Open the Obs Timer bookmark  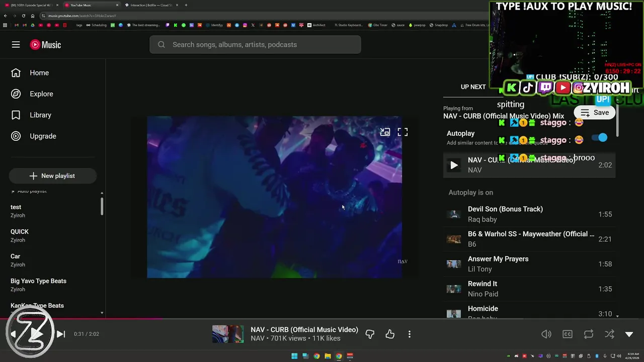coord(378,25)
